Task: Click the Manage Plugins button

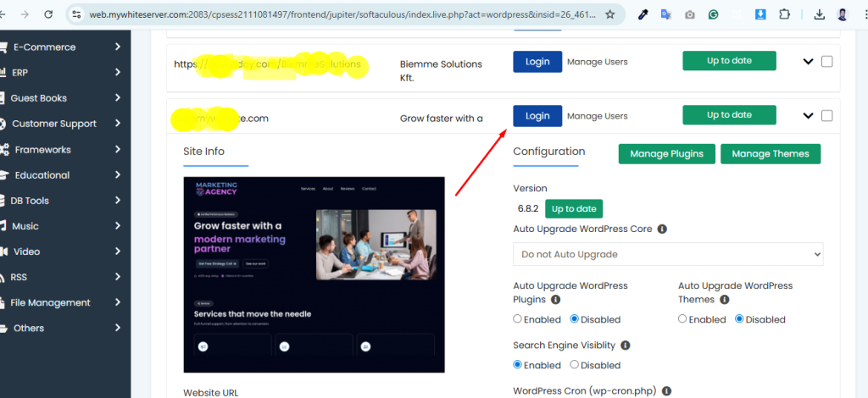Action: click(x=666, y=154)
